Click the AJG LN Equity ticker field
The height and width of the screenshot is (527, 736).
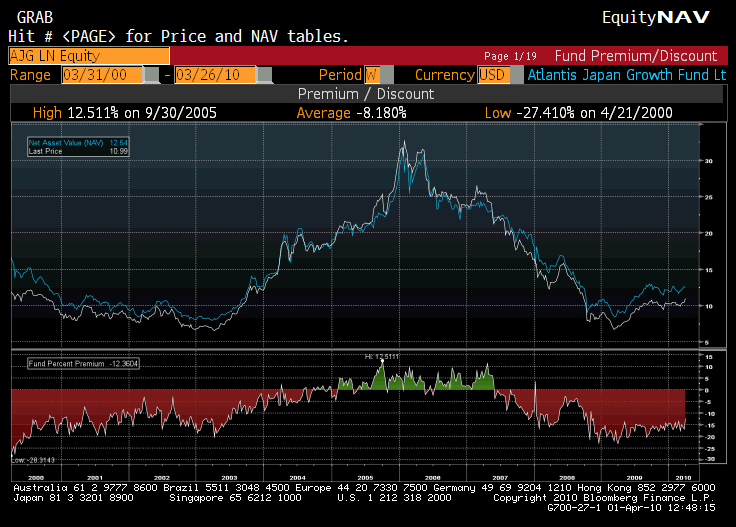point(88,56)
